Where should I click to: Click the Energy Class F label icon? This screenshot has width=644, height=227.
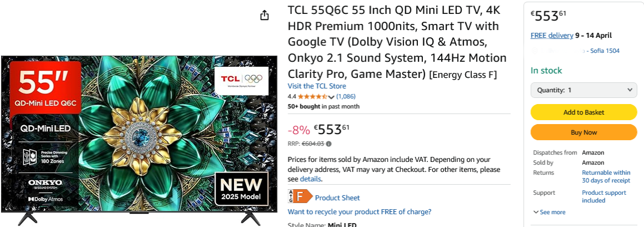(x=300, y=197)
